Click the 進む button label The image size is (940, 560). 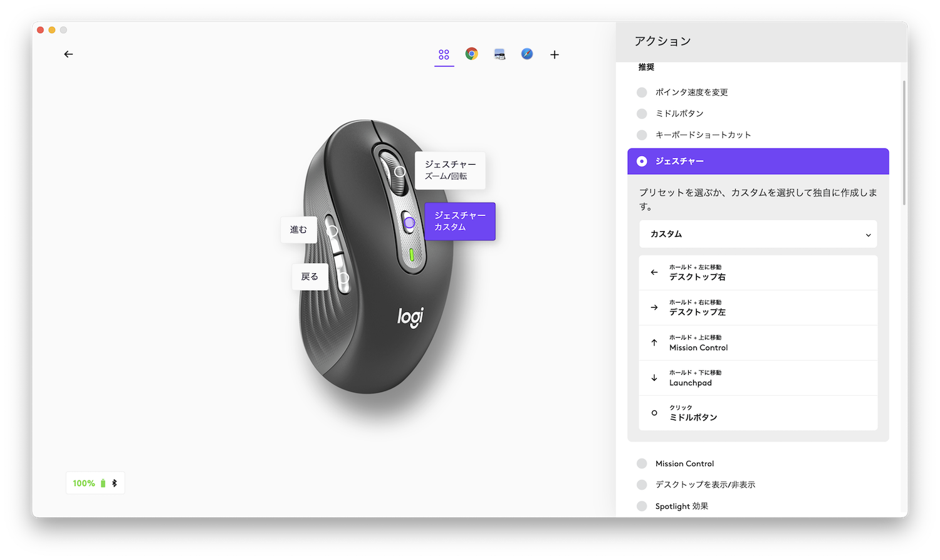click(299, 230)
